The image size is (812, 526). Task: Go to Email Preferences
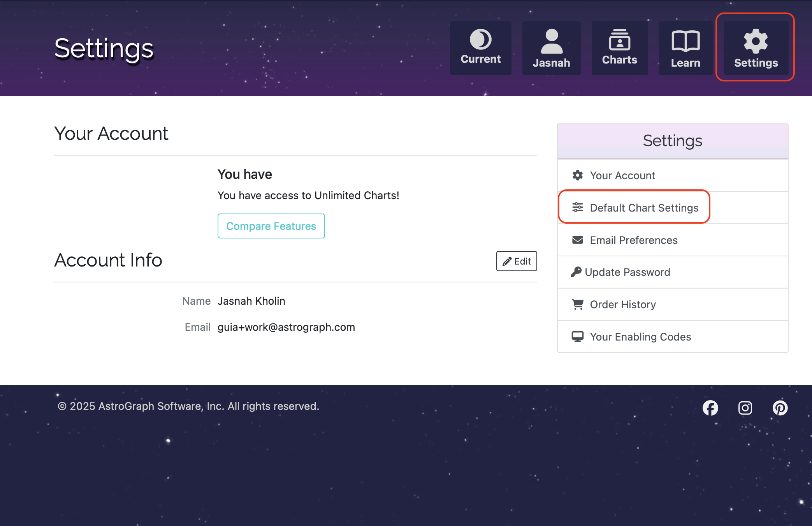pos(633,240)
